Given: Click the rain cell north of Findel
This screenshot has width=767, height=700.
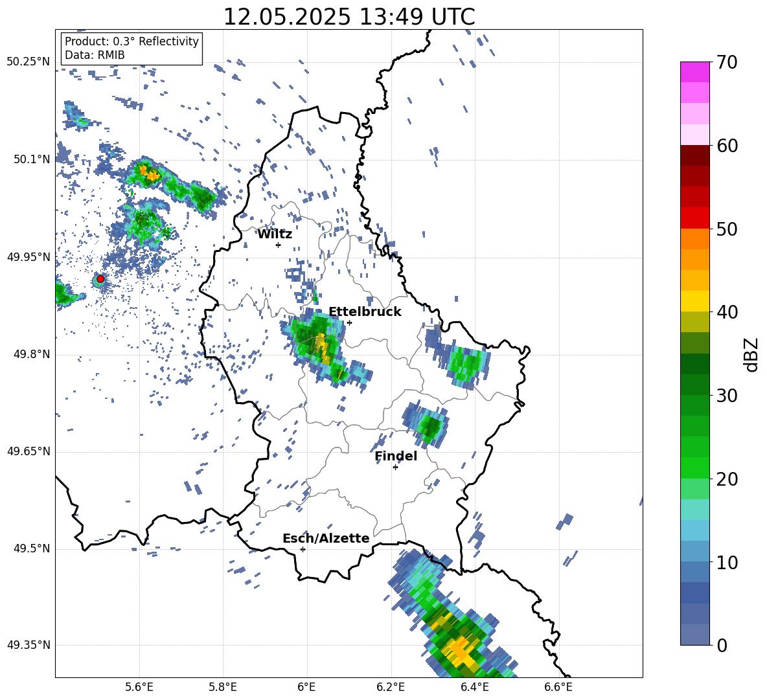Looking at the screenshot, I should click(x=426, y=423).
